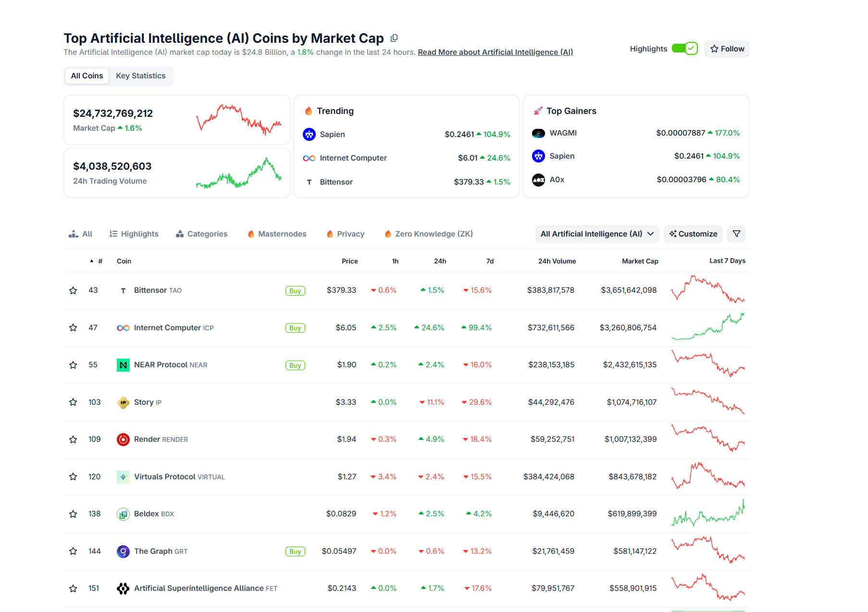
Task: Click the Follow button
Action: click(x=727, y=49)
